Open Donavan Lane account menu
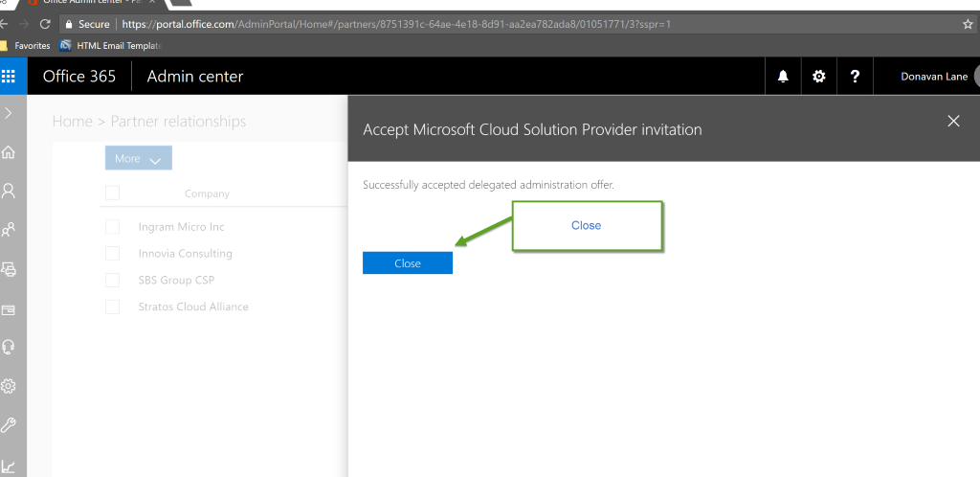This screenshot has width=980, height=477. 934,77
